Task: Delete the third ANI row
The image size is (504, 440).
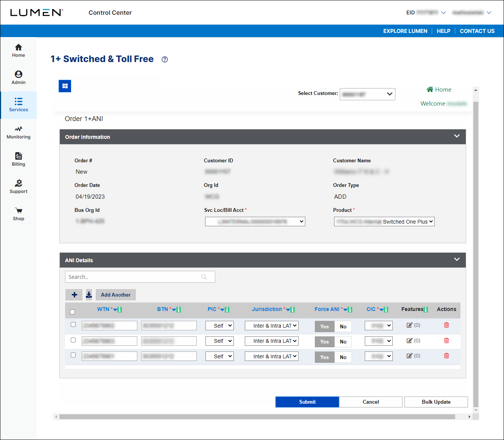Action: (x=446, y=356)
